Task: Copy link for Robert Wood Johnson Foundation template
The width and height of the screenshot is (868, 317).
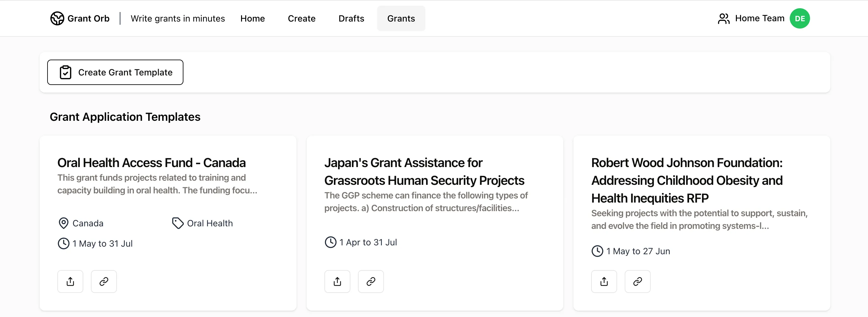Action: [x=637, y=281]
